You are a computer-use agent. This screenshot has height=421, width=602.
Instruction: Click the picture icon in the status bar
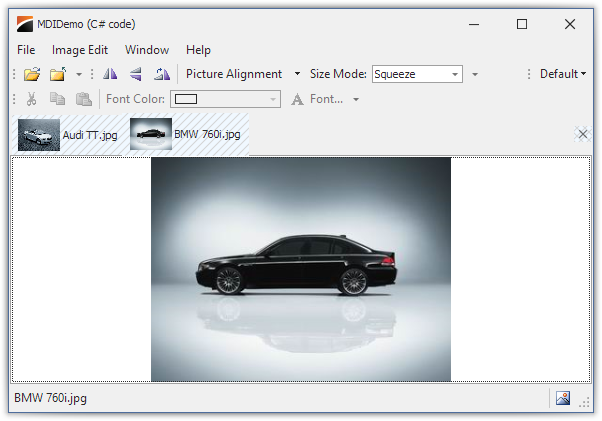[x=563, y=398]
